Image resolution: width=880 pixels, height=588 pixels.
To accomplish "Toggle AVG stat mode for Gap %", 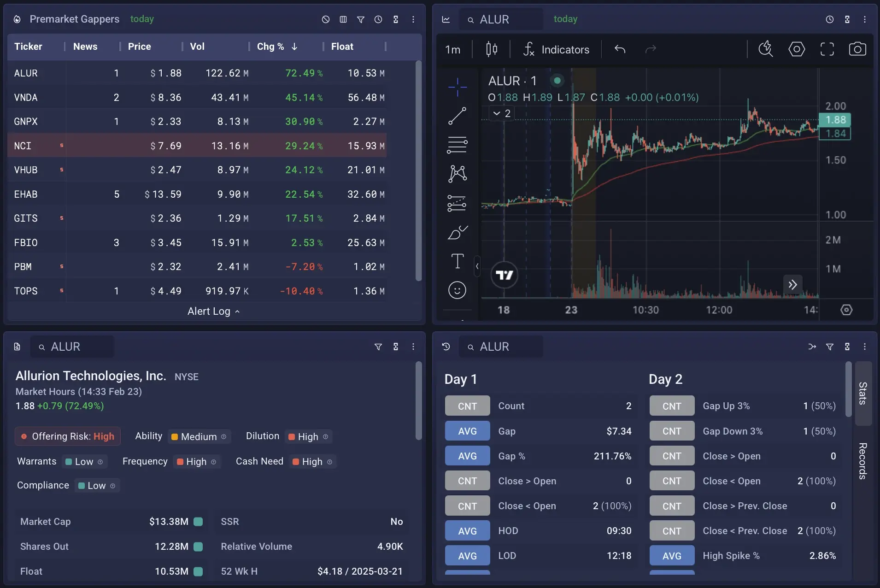I will [x=467, y=456].
